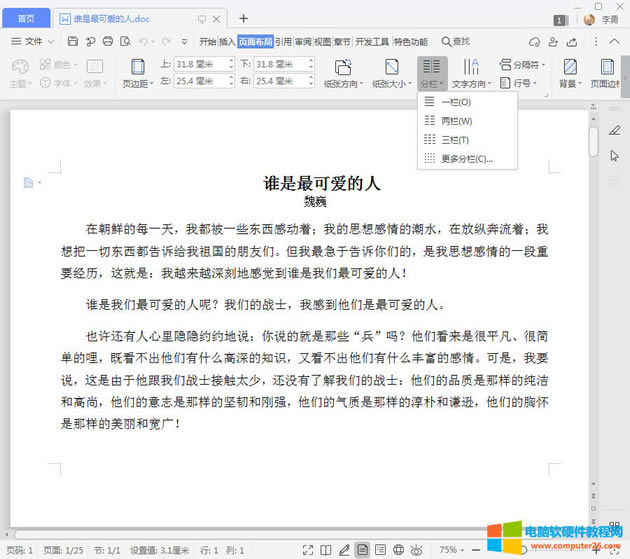Switch to page layout view in status bar
The width and height of the screenshot is (630, 559).
[x=363, y=550]
